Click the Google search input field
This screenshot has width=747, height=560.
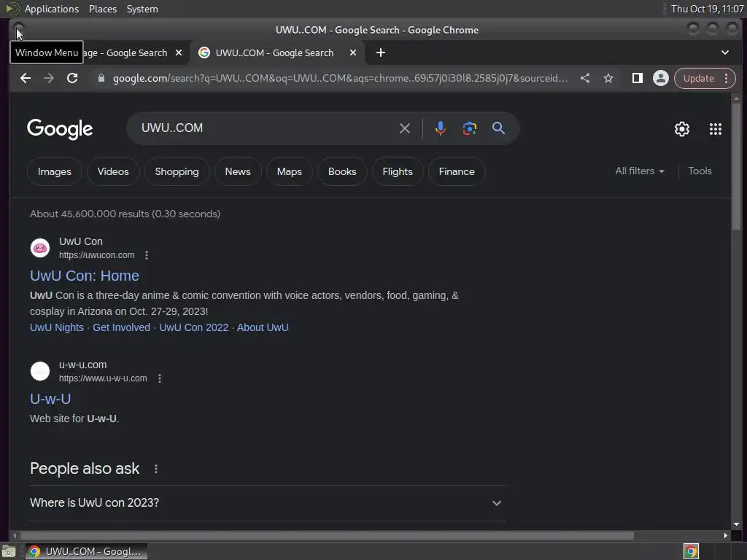pos(267,128)
